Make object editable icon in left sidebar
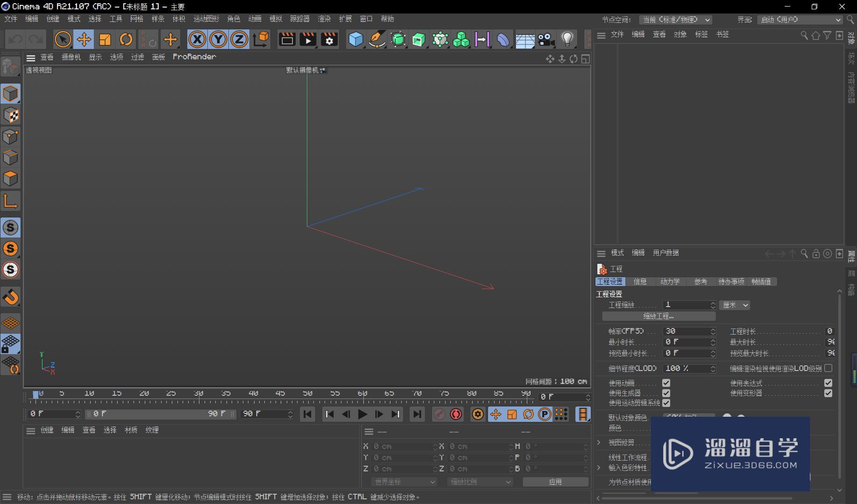The image size is (857, 504). tap(10, 67)
